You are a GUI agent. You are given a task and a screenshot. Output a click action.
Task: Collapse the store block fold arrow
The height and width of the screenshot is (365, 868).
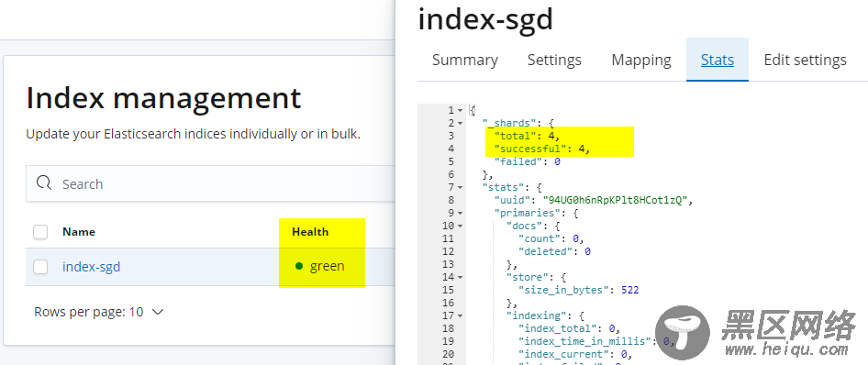[461, 277]
